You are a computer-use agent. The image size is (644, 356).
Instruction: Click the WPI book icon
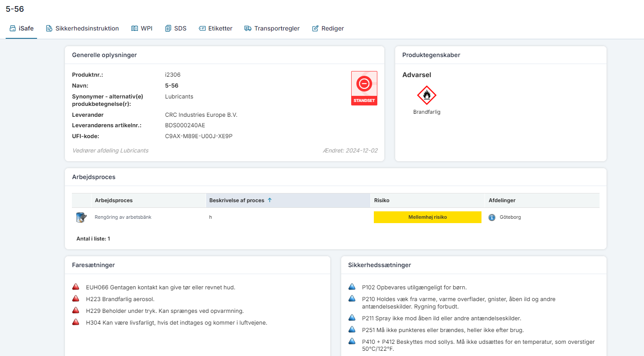135,28
